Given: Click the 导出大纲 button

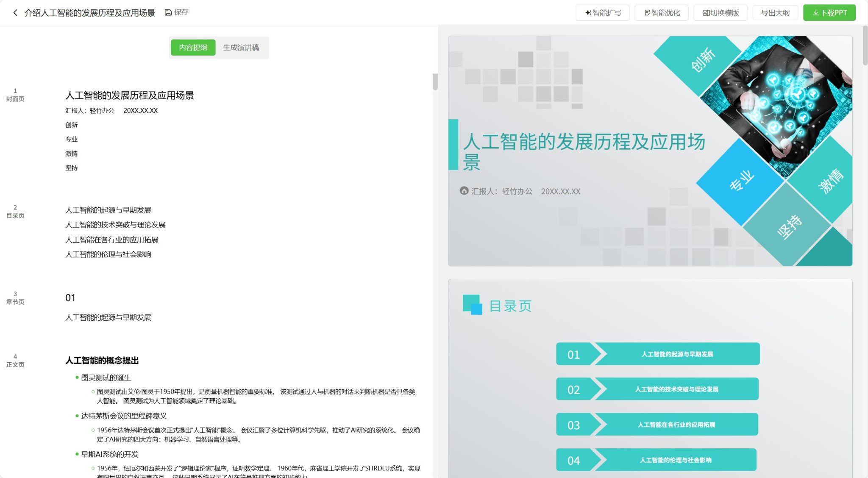Looking at the screenshot, I should point(775,13).
